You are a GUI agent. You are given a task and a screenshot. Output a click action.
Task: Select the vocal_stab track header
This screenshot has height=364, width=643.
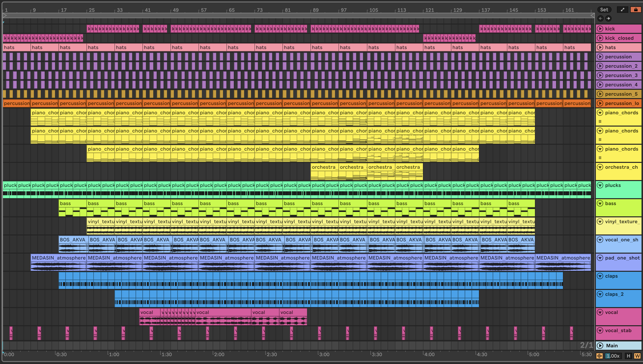click(618, 330)
